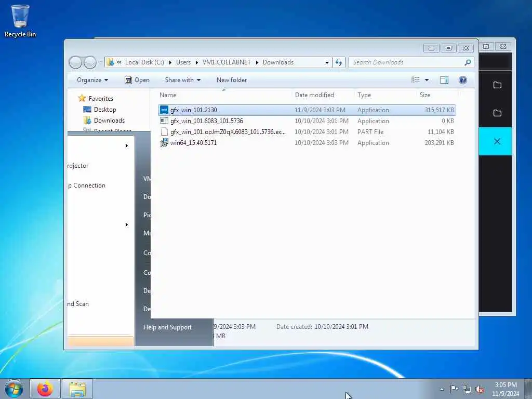The width and height of the screenshot is (532, 399).
Task: Expand the arrow after VM1.COLLABNET breadcrumb
Action: click(257, 62)
